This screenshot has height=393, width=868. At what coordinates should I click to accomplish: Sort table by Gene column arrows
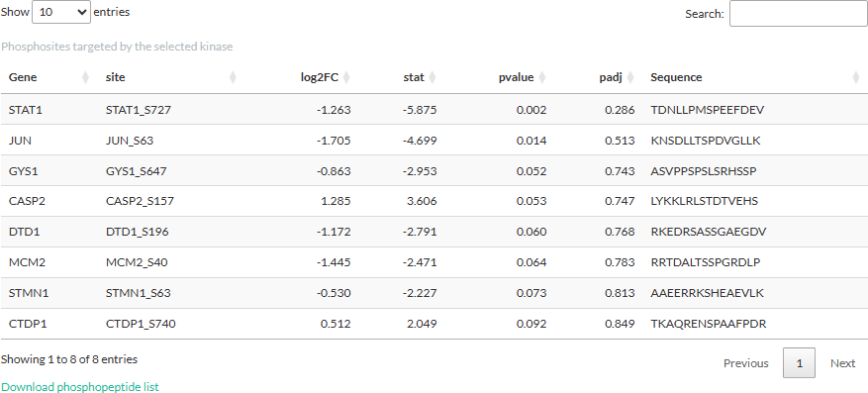coord(85,77)
